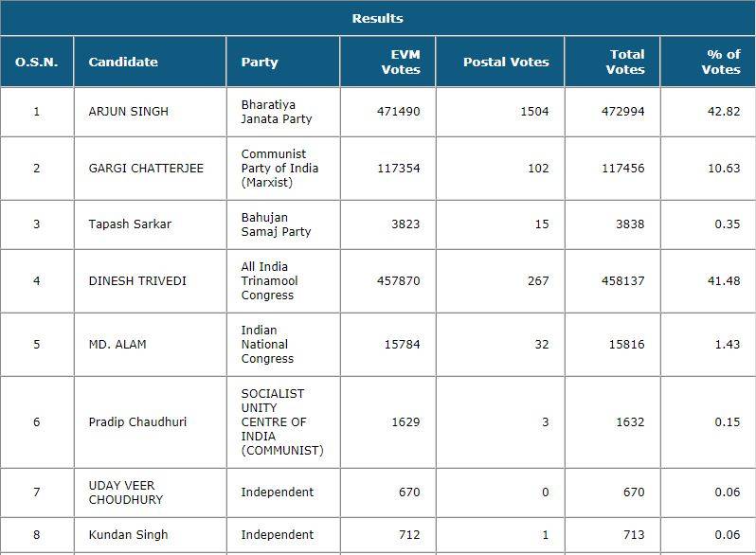Image resolution: width=756 pixels, height=555 pixels.
Task: Click the O.S.N. column header
Action: coord(37,62)
